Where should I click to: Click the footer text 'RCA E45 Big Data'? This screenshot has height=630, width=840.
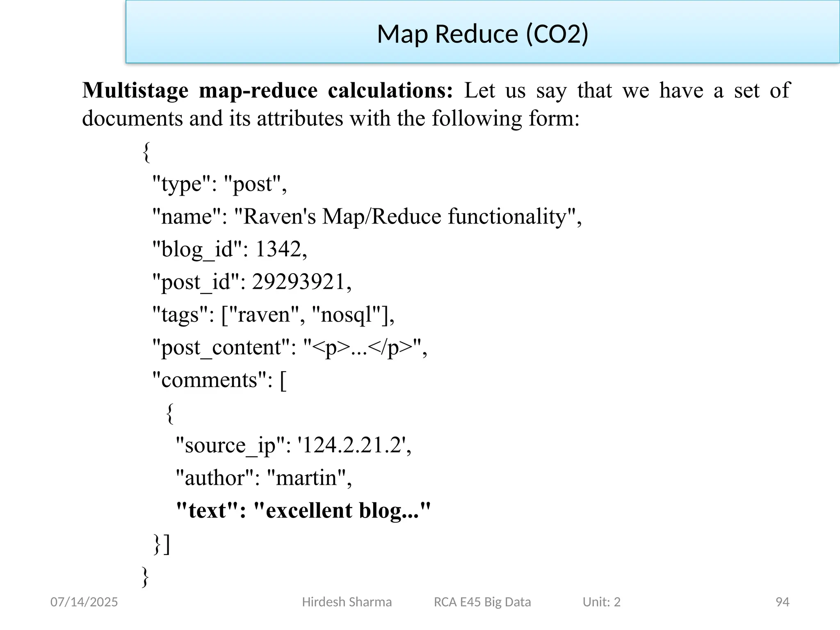[x=482, y=602]
